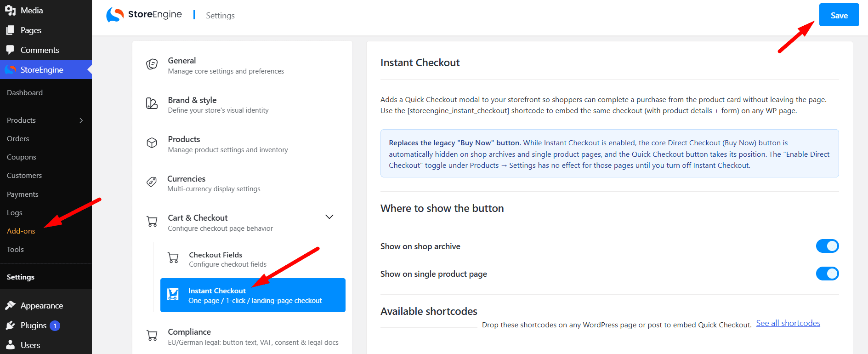868x354 pixels.
Task: Open Compliance settings section
Action: (x=242, y=337)
